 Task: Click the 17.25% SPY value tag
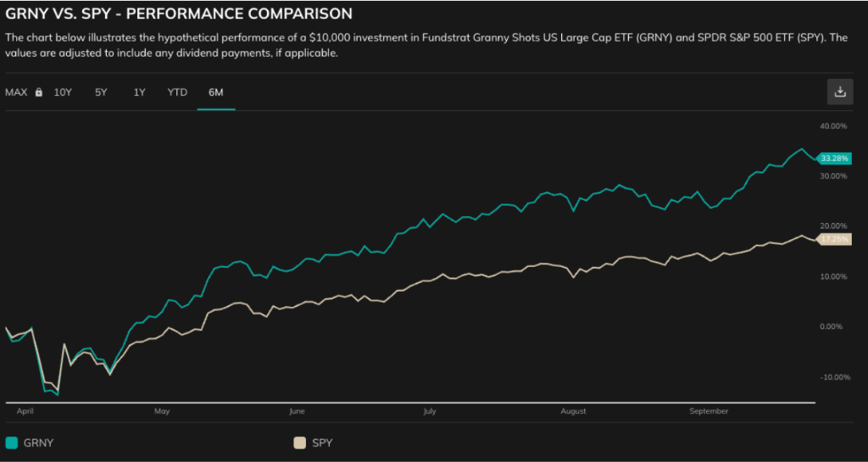(x=834, y=239)
